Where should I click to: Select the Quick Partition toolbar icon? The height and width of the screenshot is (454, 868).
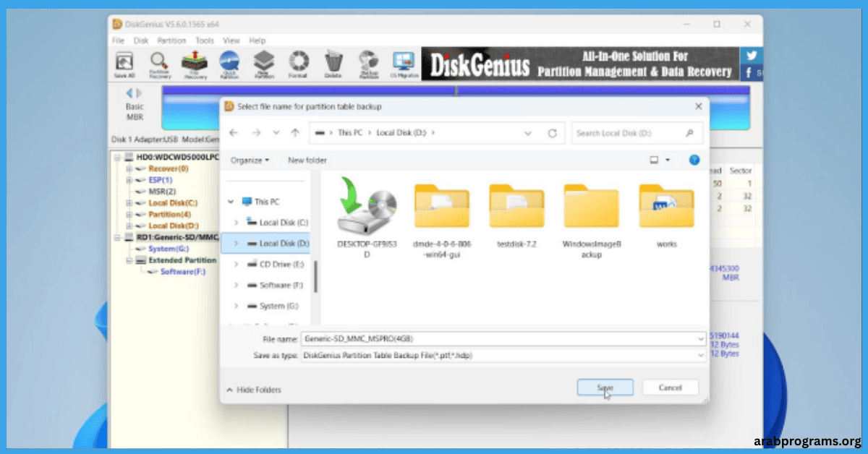(x=229, y=64)
